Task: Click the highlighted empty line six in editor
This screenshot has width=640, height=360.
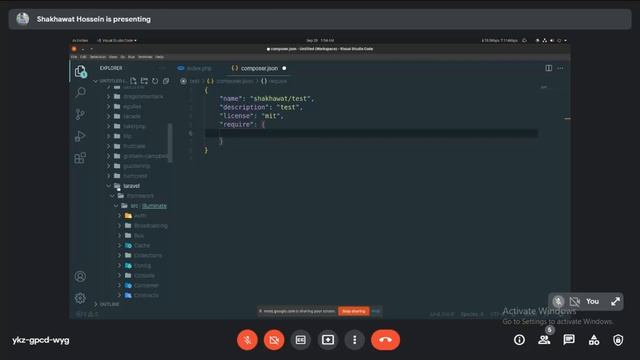Action: click(371, 133)
